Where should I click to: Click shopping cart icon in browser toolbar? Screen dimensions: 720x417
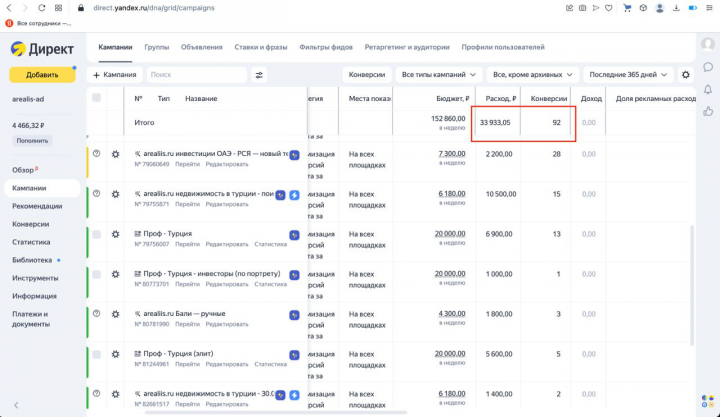point(628,7)
